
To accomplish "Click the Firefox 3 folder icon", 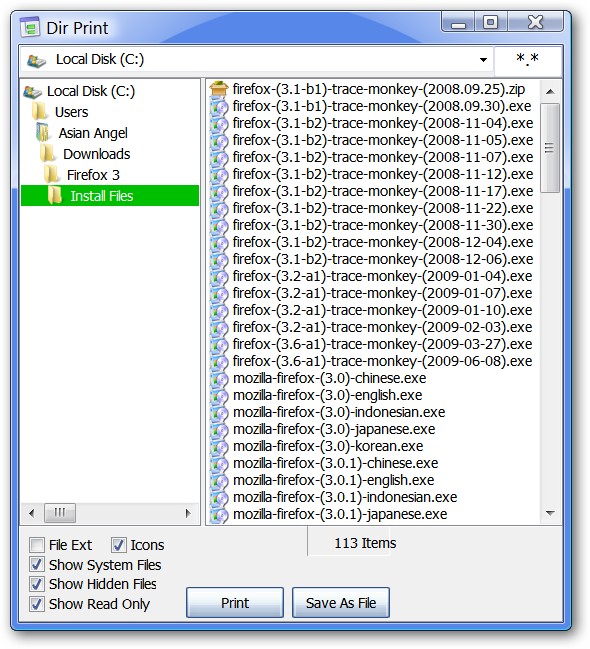I will click(x=52, y=175).
